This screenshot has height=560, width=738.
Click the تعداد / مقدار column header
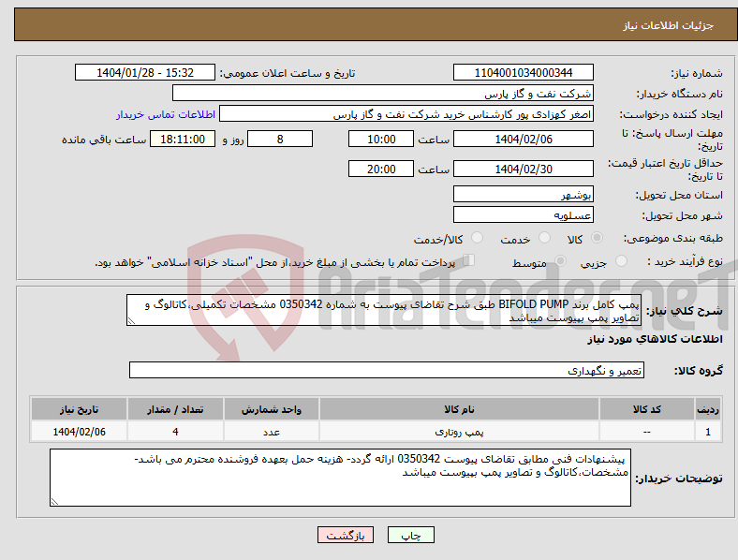tap(175, 409)
